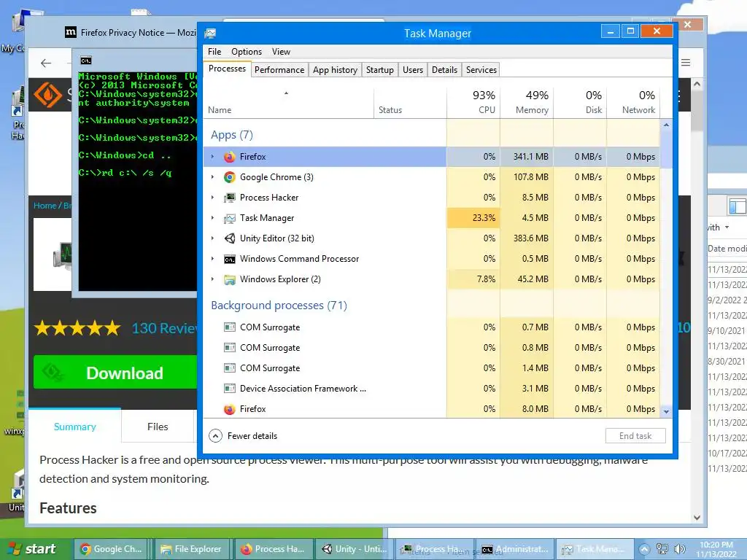Sort by the Memory column header
Screen dimensions: 747x560
[x=527, y=102]
